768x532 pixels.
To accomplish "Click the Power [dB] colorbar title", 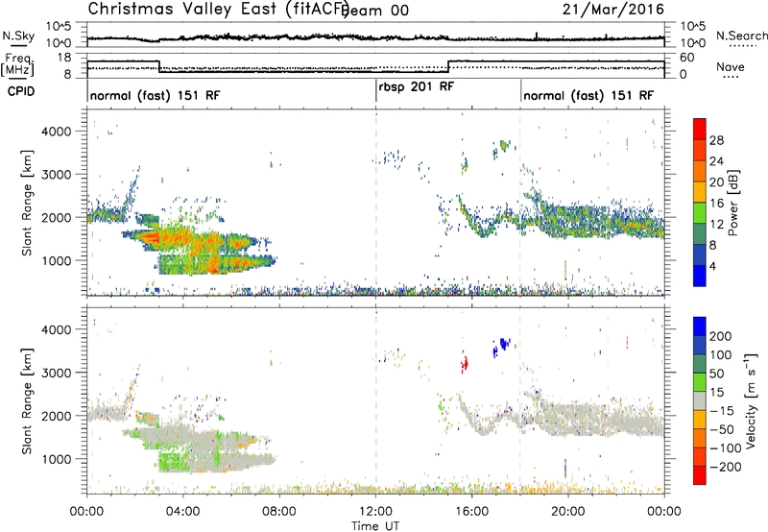I will point(732,203).
